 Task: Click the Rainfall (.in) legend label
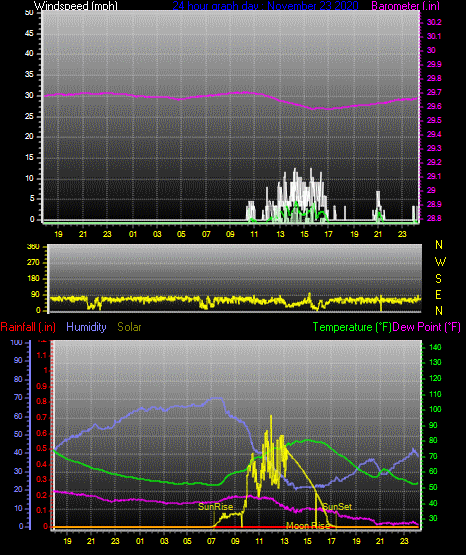click(x=28, y=327)
